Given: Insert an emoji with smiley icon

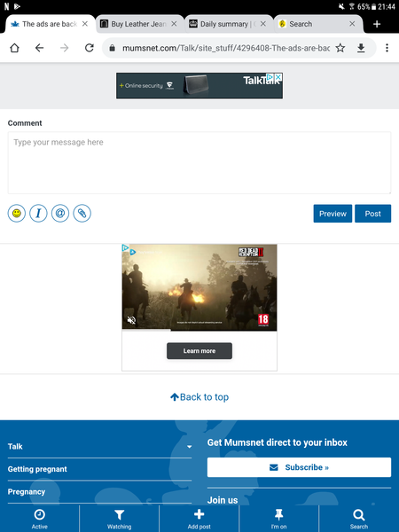Looking at the screenshot, I should [17, 214].
